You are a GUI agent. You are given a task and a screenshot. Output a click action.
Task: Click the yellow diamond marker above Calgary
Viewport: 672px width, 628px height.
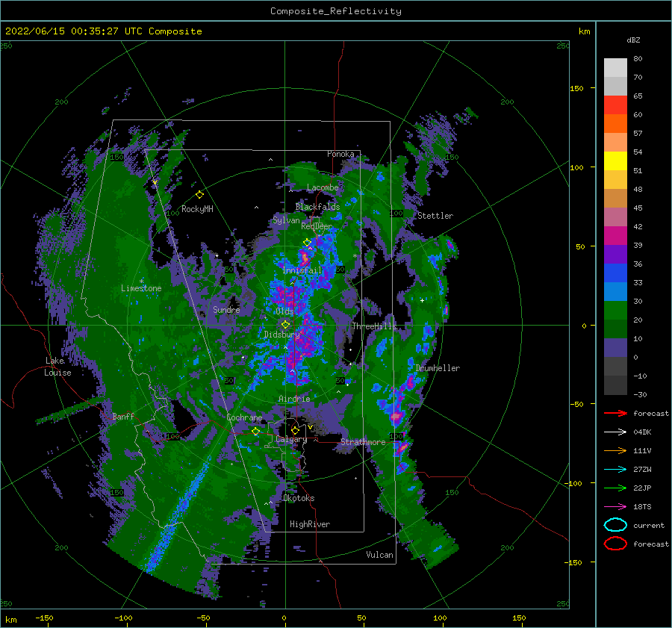click(x=295, y=430)
